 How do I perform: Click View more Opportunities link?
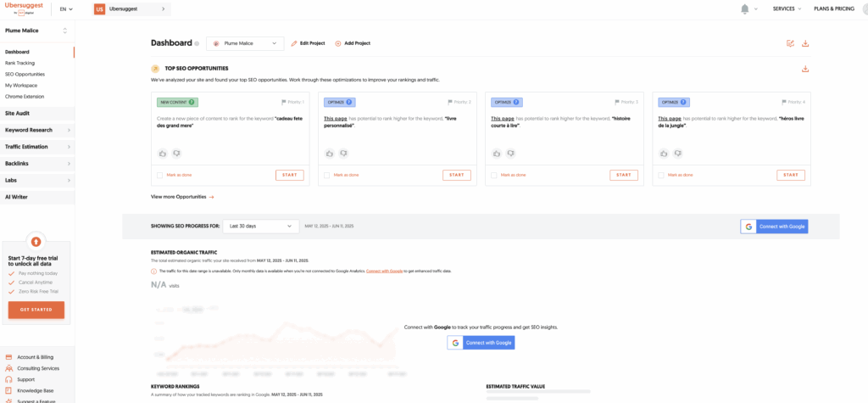pyautogui.click(x=182, y=197)
